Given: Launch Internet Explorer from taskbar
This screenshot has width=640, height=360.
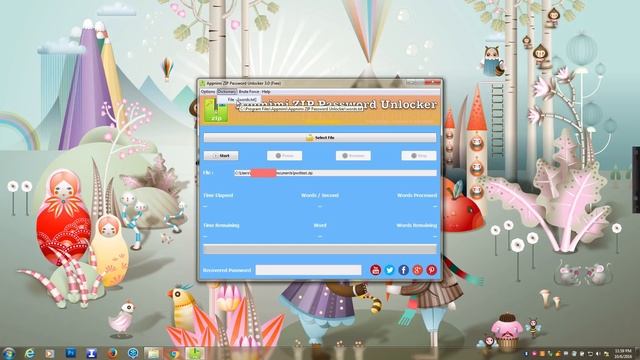Looking at the screenshot, I should 29,353.
